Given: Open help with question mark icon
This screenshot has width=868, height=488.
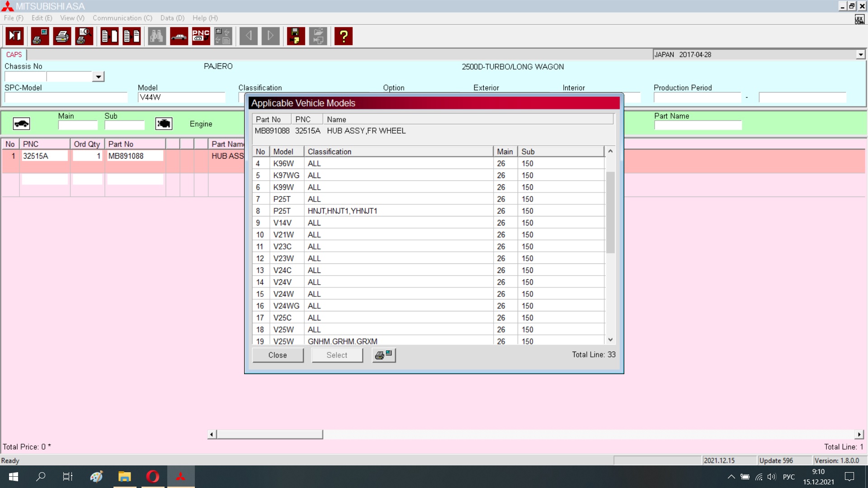Looking at the screenshot, I should pyautogui.click(x=344, y=36).
